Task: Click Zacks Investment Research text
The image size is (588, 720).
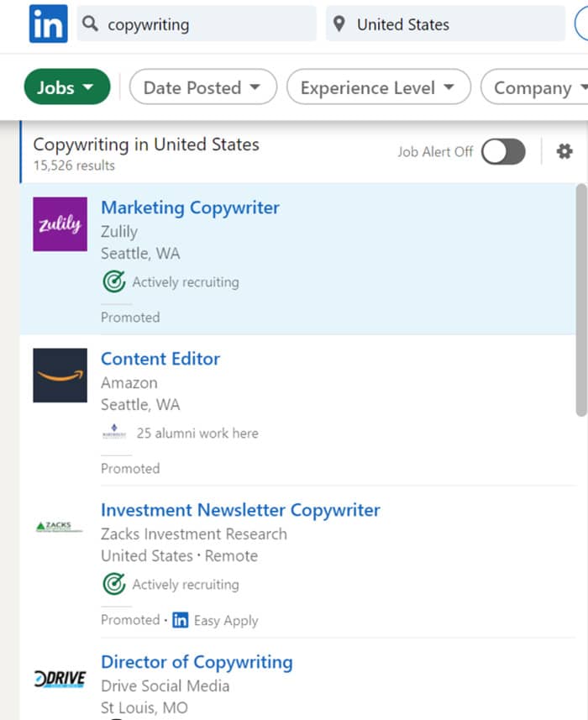Action: click(194, 534)
